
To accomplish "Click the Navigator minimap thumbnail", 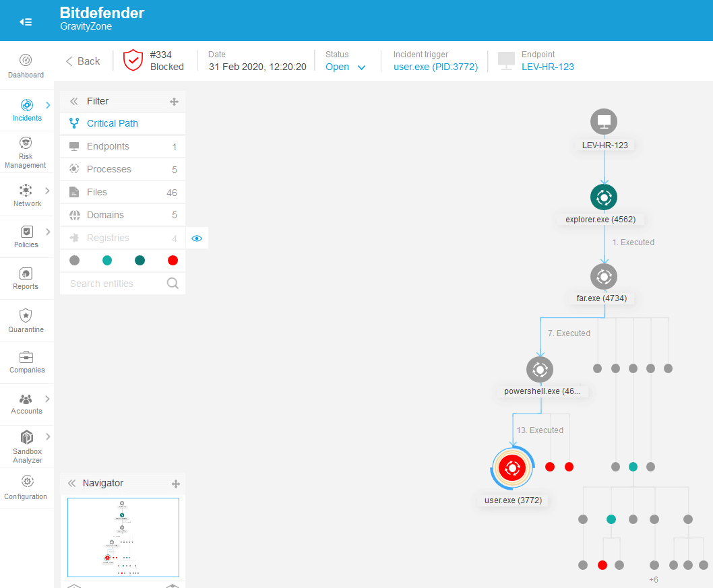I will coord(123,537).
